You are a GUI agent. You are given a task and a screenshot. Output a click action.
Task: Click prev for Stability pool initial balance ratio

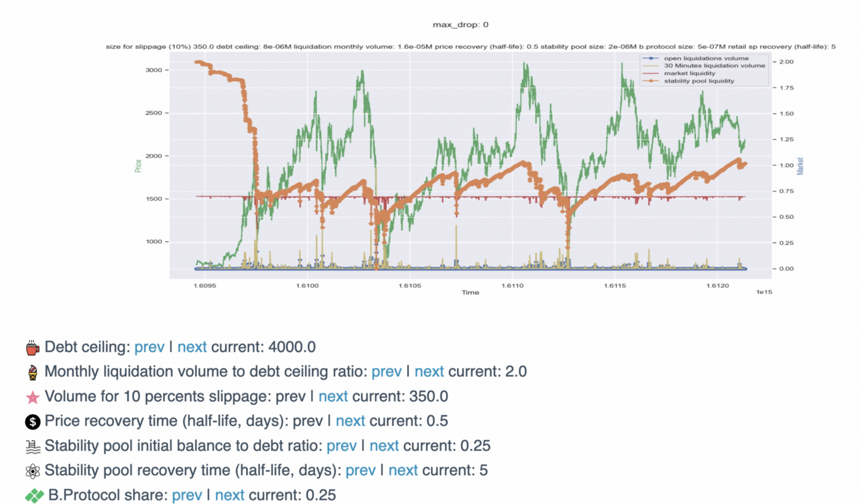click(x=342, y=445)
